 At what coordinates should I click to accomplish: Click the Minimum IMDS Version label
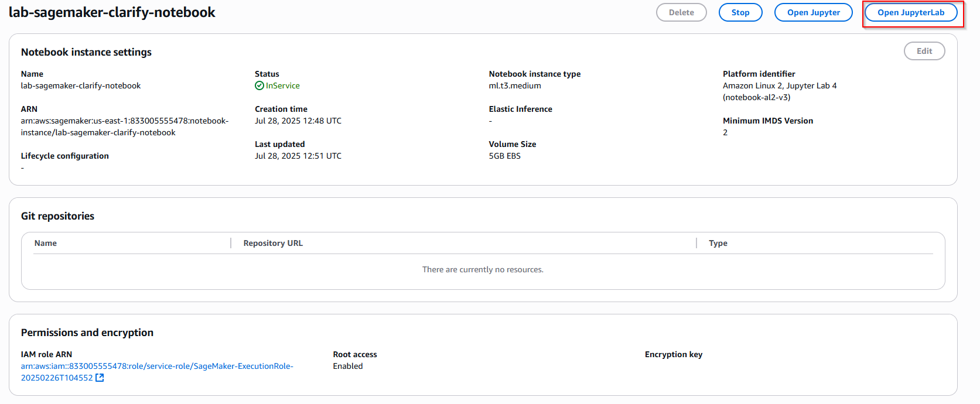[x=768, y=121]
